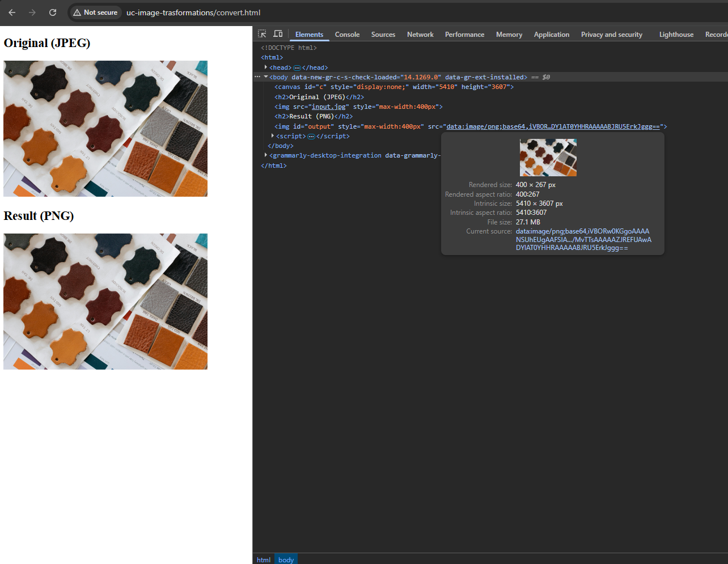Collapse the body element in DOM tree
728x564 pixels.
click(x=266, y=77)
